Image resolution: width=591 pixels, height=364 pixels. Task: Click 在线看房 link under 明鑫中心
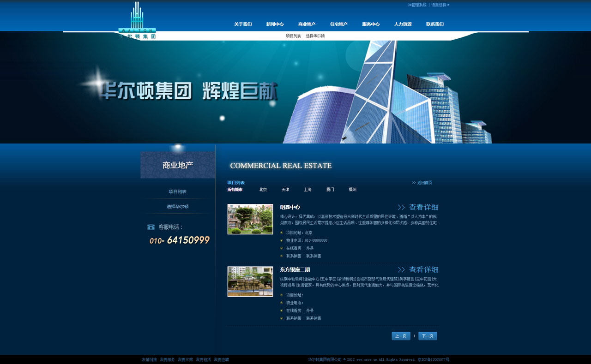293,248
